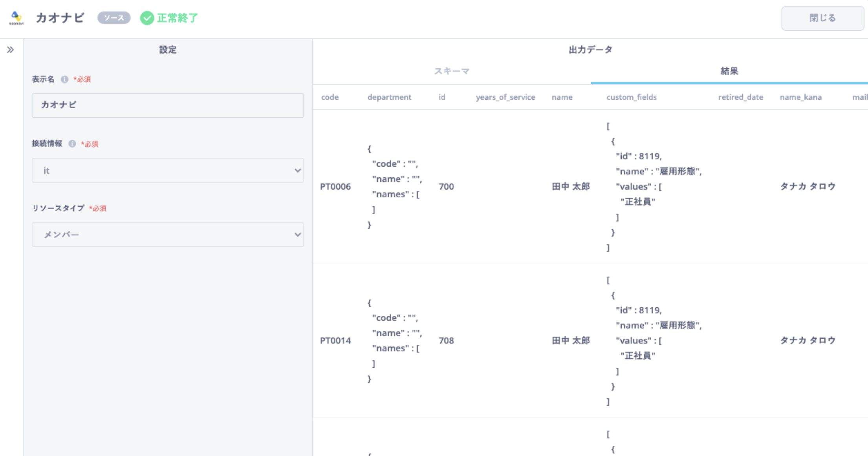Click the ソース badge in header
Image resolution: width=868 pixels, height=456 pixels.
114,18
